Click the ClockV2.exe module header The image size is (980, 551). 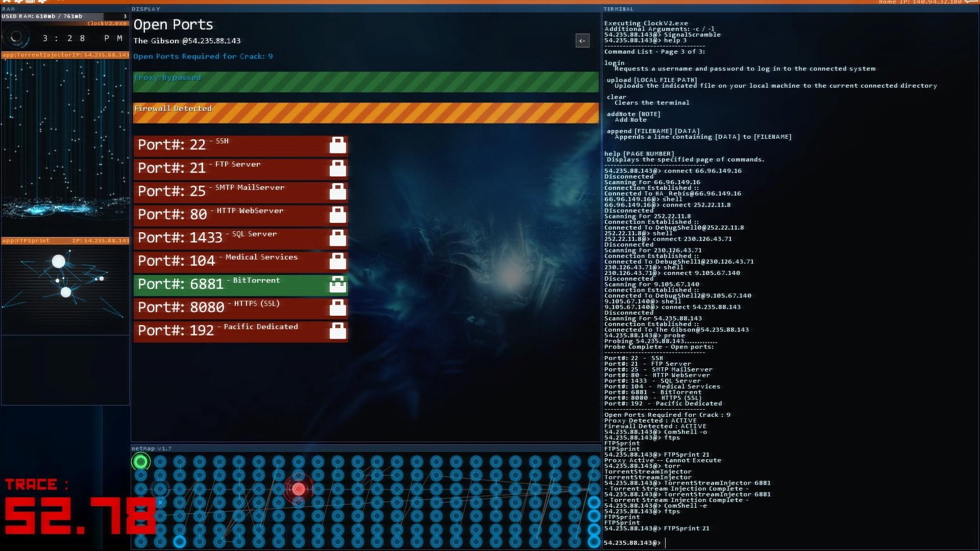click(107, 23)
